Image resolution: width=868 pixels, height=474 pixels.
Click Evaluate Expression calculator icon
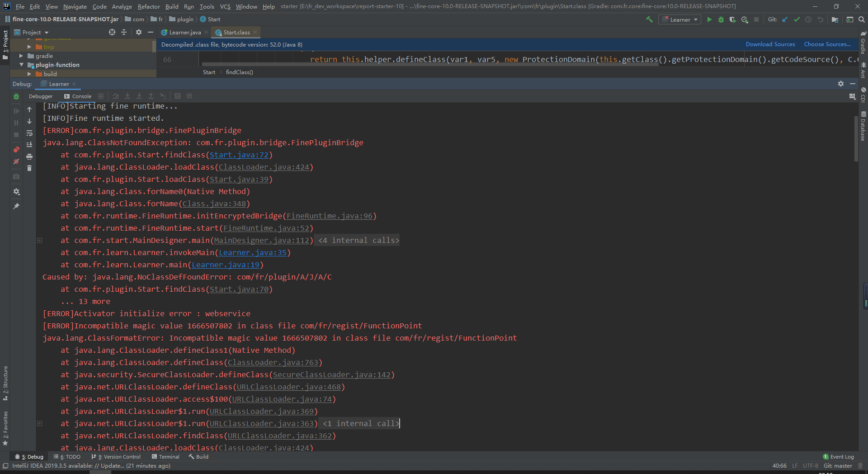(x=178, y=96)
